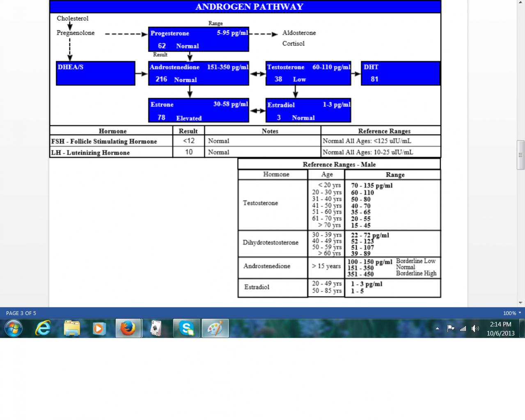Open the network signal tray icon

463,328
